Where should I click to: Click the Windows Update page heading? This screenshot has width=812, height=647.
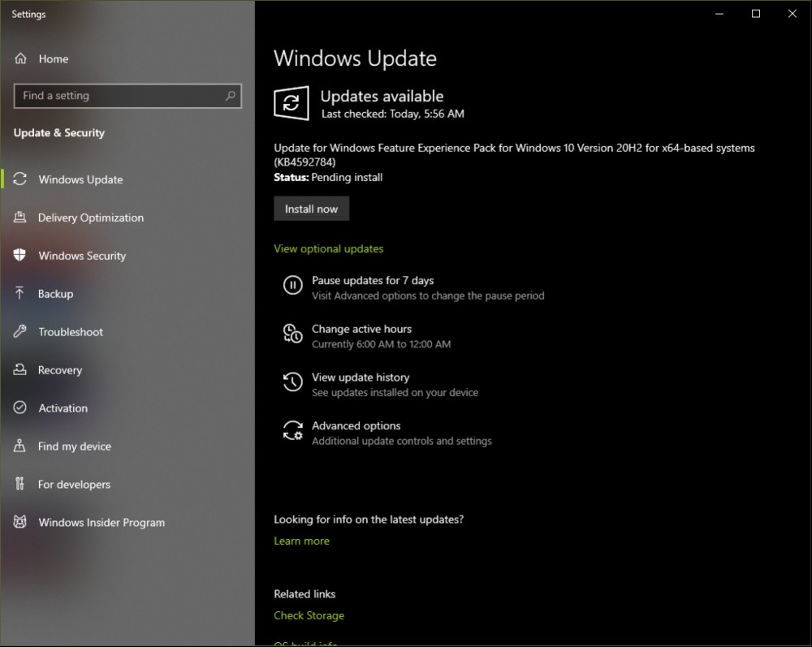pos(356,58)
